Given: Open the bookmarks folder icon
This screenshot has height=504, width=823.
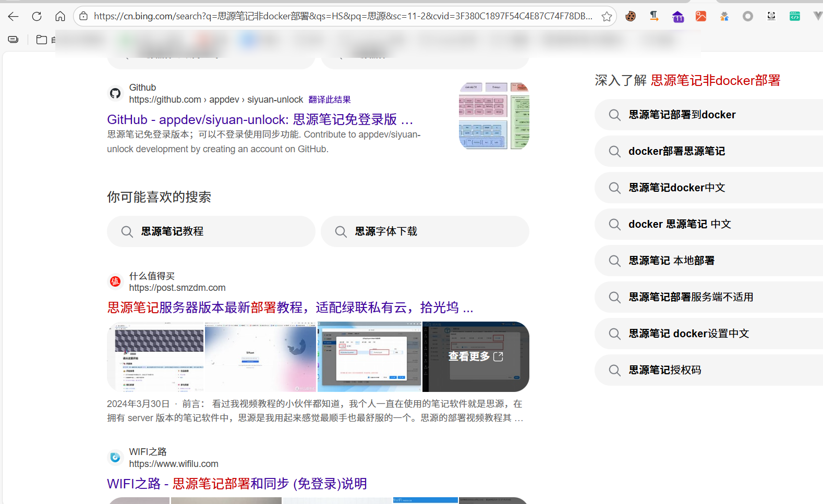Looking at the screenshot, I should [42, 39].
